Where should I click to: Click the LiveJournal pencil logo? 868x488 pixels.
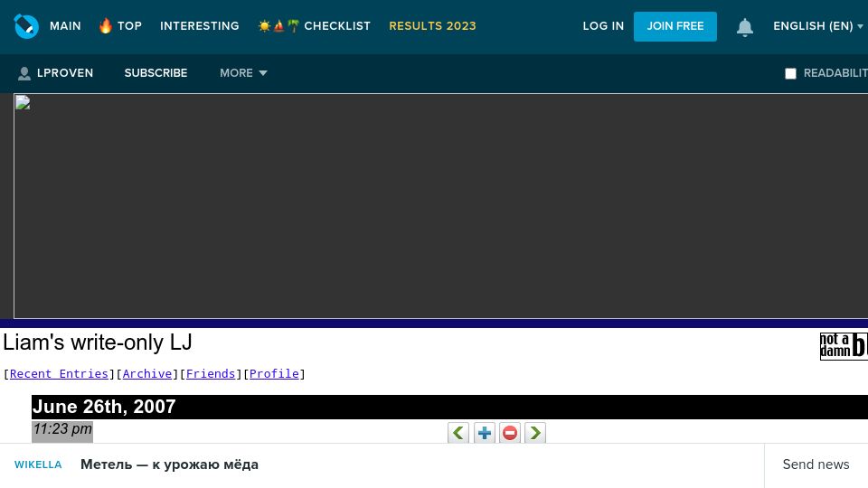(26, 26)
